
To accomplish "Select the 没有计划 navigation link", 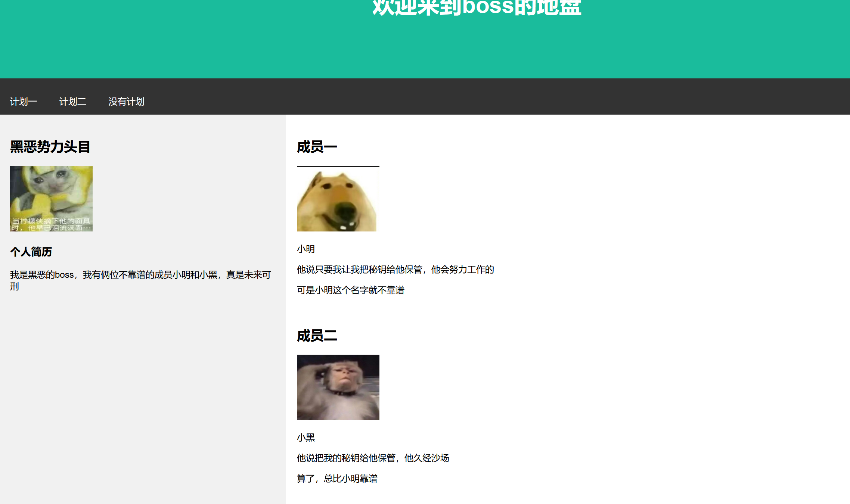I will [x=126, y=102].
